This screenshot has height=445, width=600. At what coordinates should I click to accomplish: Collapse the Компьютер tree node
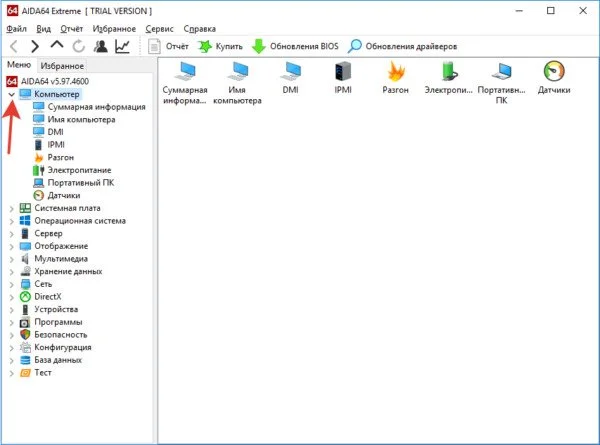11,94
